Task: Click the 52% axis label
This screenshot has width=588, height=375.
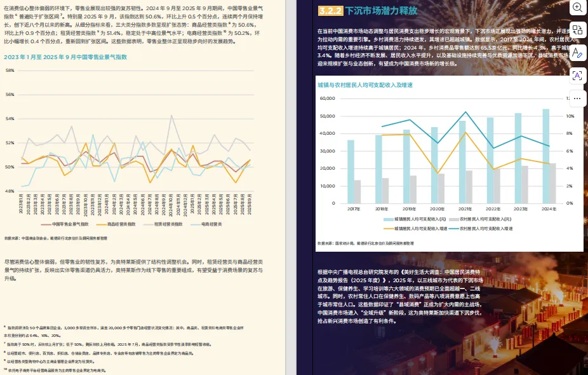Action: coord(10,143)
